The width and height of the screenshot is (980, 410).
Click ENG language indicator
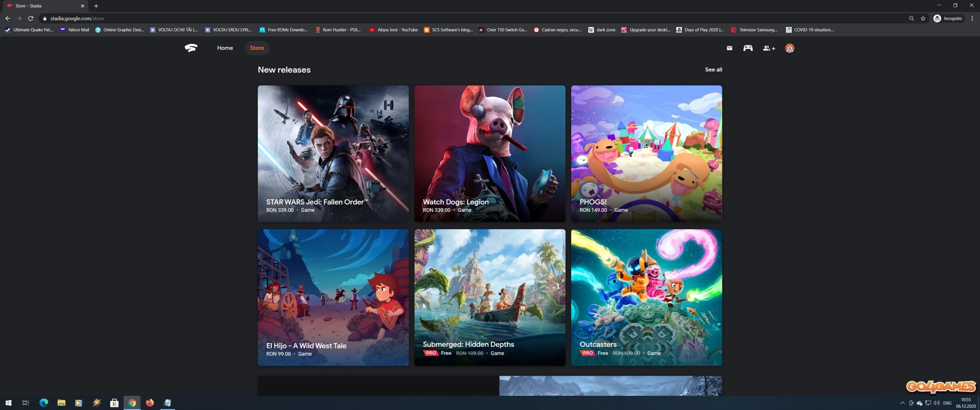click(947, 403)
